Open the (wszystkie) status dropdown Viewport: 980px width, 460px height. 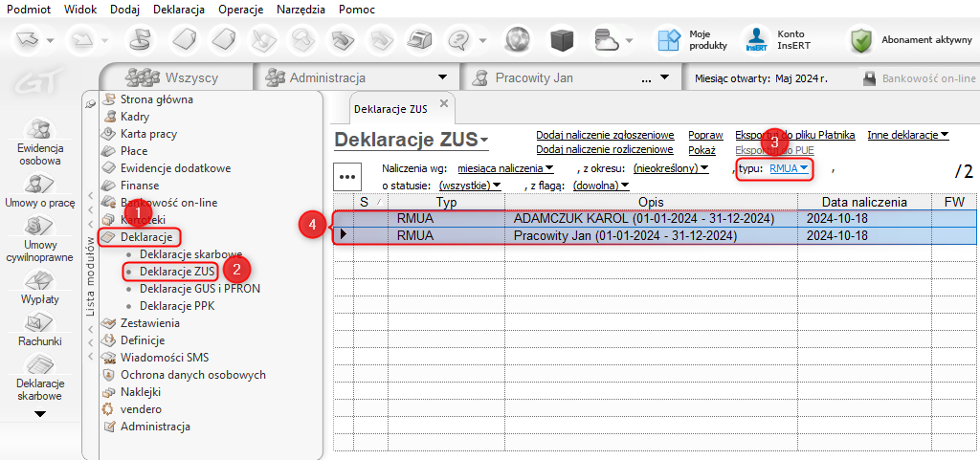coord(471,186)
